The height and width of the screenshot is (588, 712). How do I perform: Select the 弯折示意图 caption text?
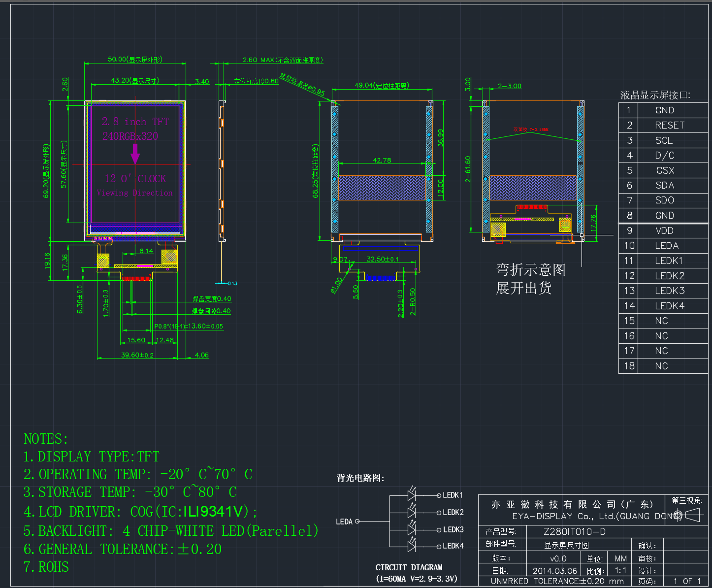click(x=531, y=269)
